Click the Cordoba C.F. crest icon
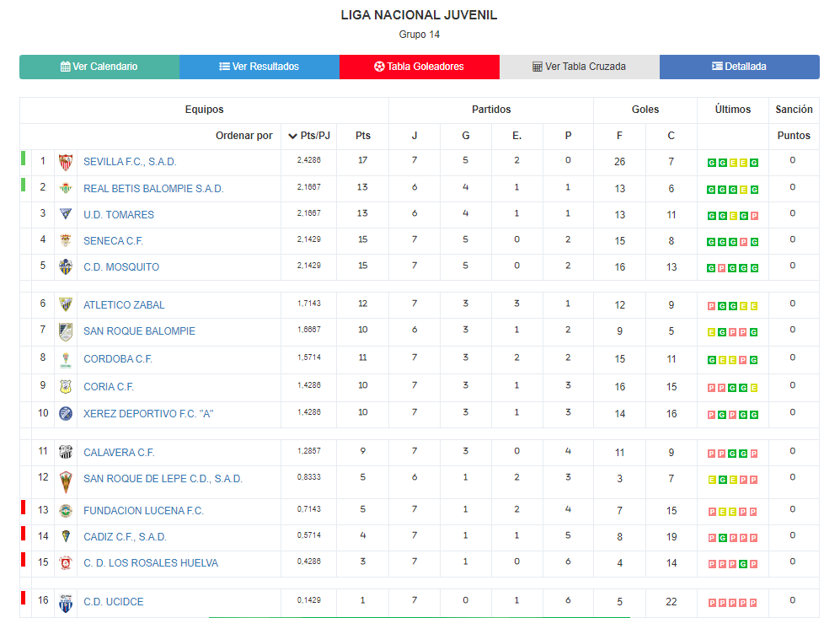Viewport: 840px width, 618px height. click(66, 360)
